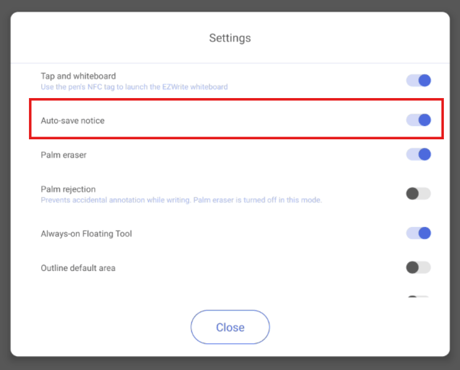This screenshot has height=370, width=460.
Task: Click the Tap and whiteboard label
Action: point(78,76)
